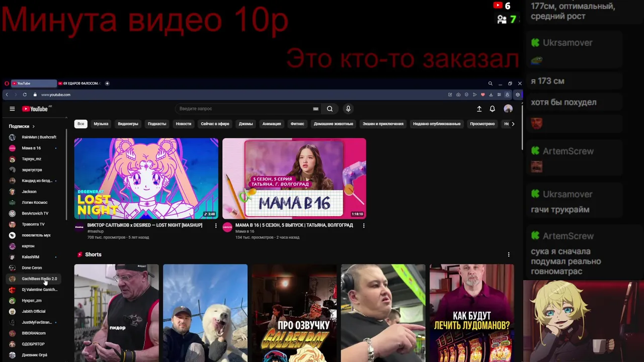Select the Фитнес filter chip

(x=297, y=124)
